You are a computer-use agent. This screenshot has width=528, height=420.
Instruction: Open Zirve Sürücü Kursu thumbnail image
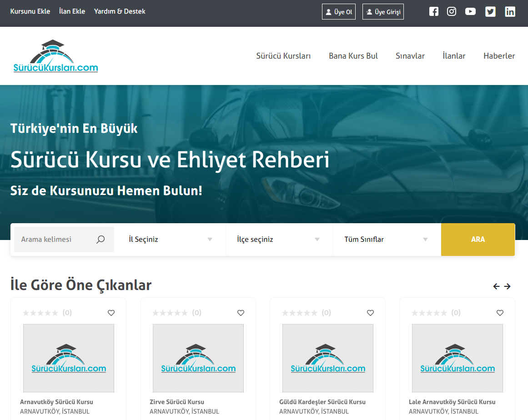click(x=198, y=358)
